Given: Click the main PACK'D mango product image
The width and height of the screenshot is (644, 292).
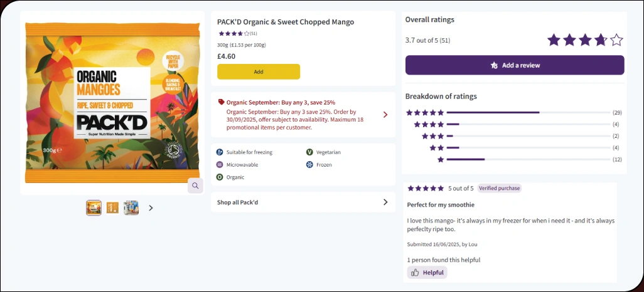Looking at the screenshot, I should click(x=112, y=103).
